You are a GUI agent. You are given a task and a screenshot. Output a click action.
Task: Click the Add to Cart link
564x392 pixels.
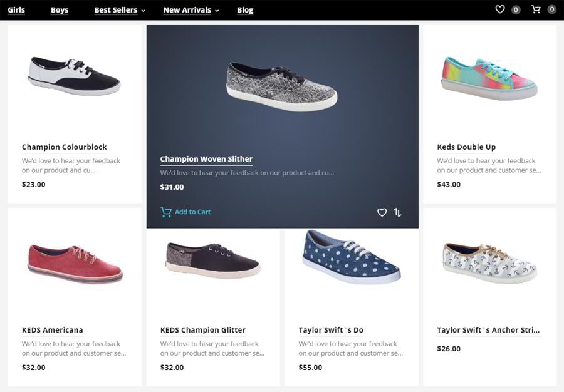[192, 212]
